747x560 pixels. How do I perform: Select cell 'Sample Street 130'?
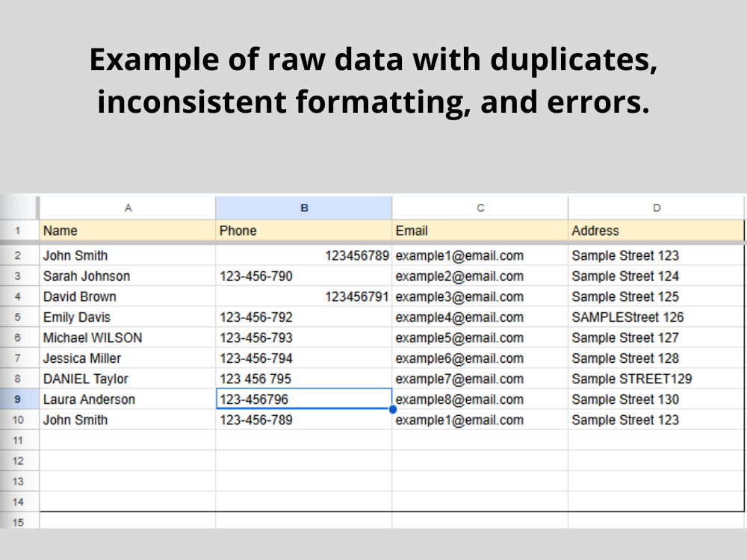(656, 399)
